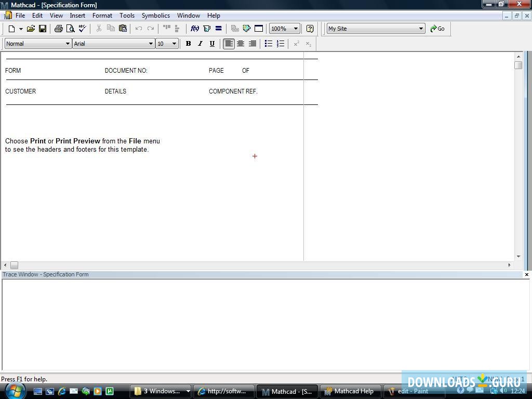
Task: Open the New worksheet template dropdown arrow
Action: (x=21, y=29)
